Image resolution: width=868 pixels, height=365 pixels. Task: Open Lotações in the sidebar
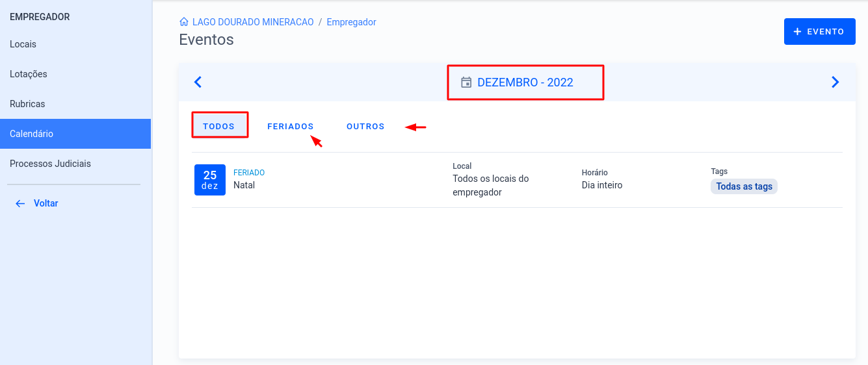[75, 74]
